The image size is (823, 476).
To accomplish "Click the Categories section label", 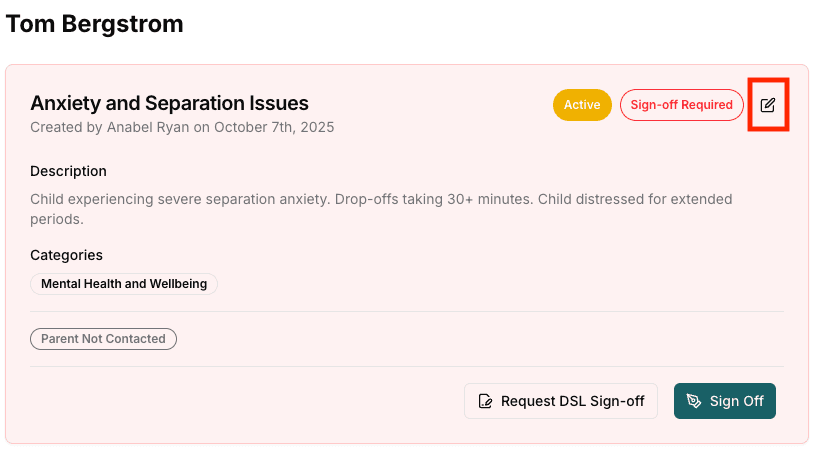I will [66, 255].
